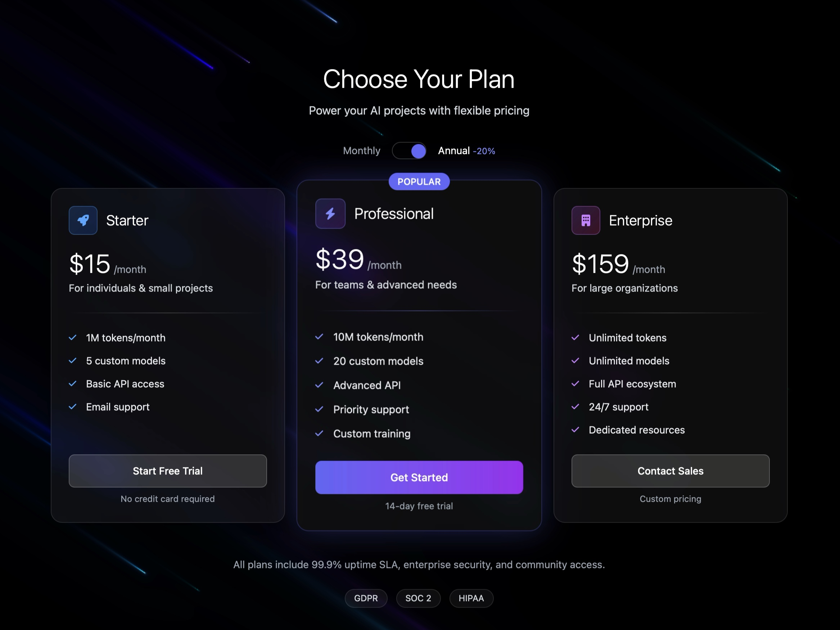The height and width of the screenshot is (630, 840).
Task: Click the checkmark next to 1M tokens/month
Action: pyautogui.click(x=73, y=338)
